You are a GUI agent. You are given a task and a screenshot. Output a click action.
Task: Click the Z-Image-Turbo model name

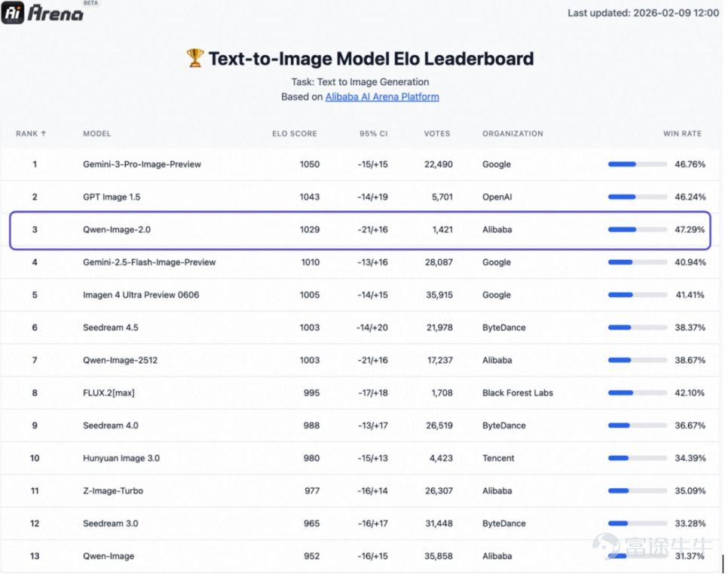click(x=113, y=491)
